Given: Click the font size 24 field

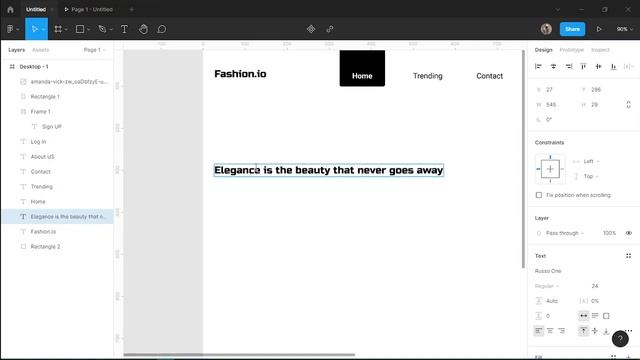Looking at the screenshot, I should tap(595, 286).
